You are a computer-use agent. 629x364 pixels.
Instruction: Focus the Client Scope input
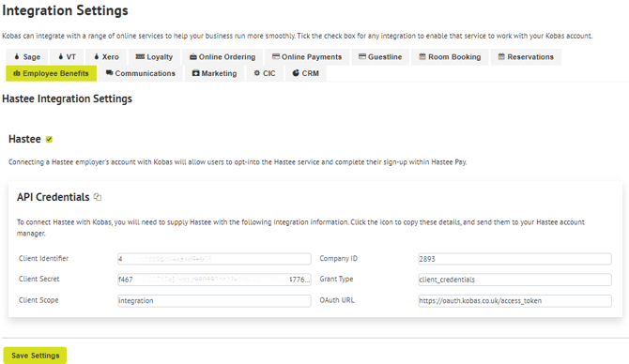point(214,300)
